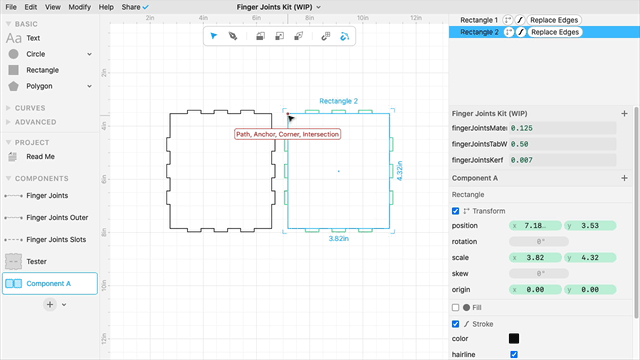640x360 pixels.
Task: Toggle the Stroke checkbox
Action: 456,324
